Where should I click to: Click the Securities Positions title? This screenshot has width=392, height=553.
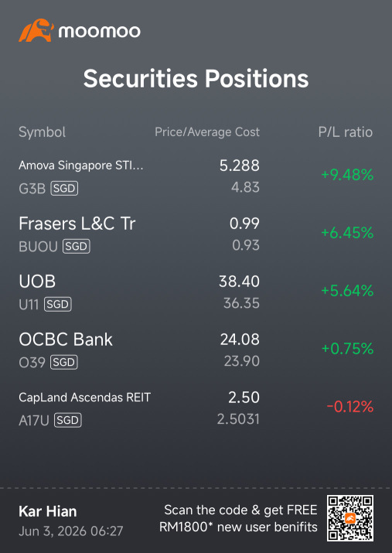tap(196, 78)
